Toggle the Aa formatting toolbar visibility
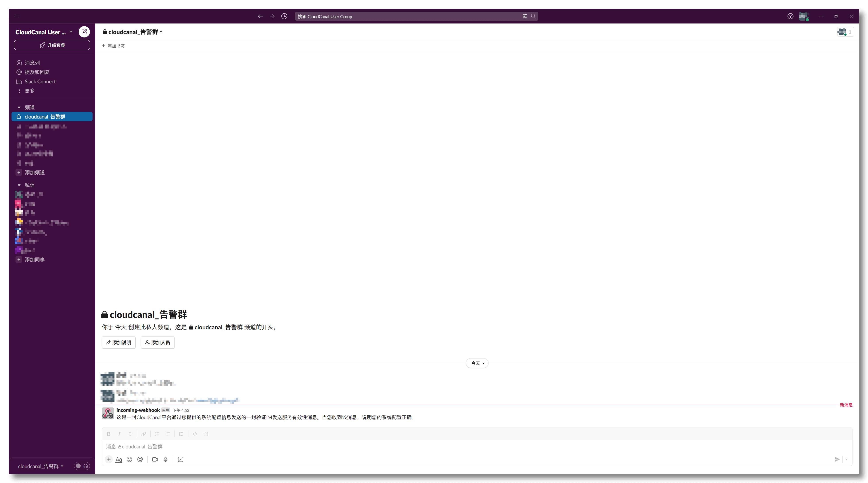The height and width of the screenshot is (483, 868). pyautogui.click(x=119, y=460)
